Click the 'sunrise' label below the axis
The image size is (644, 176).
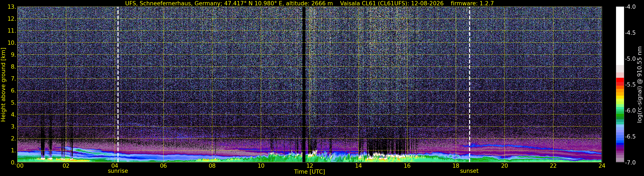click(118, 171)
